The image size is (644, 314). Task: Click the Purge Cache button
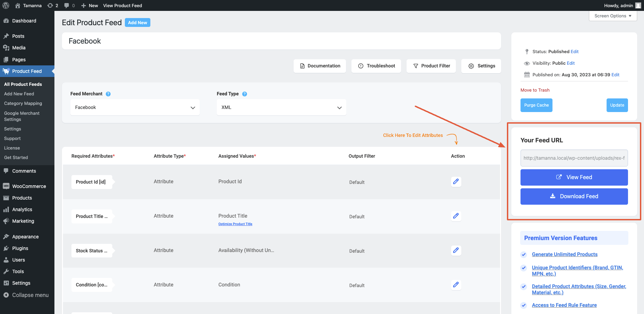click(536, 105)
